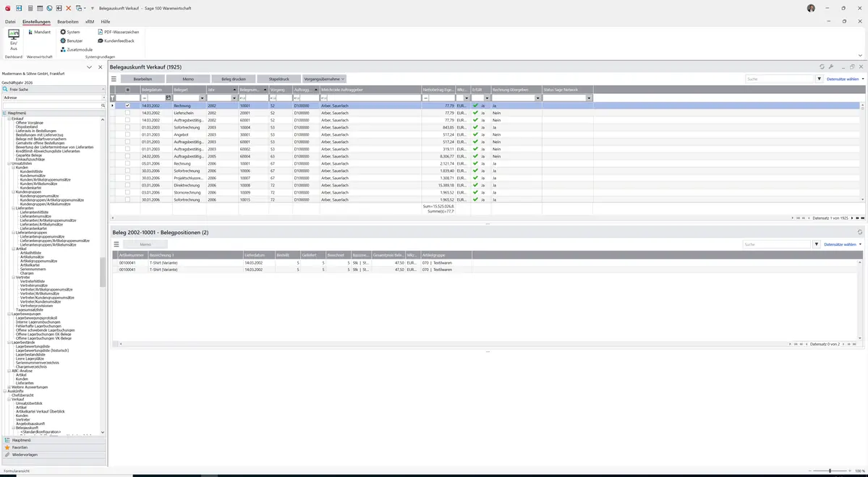This screenshot has height=477, width=868.
Task: Click the Stapeldruck button
Action: [x=279, y=79]
